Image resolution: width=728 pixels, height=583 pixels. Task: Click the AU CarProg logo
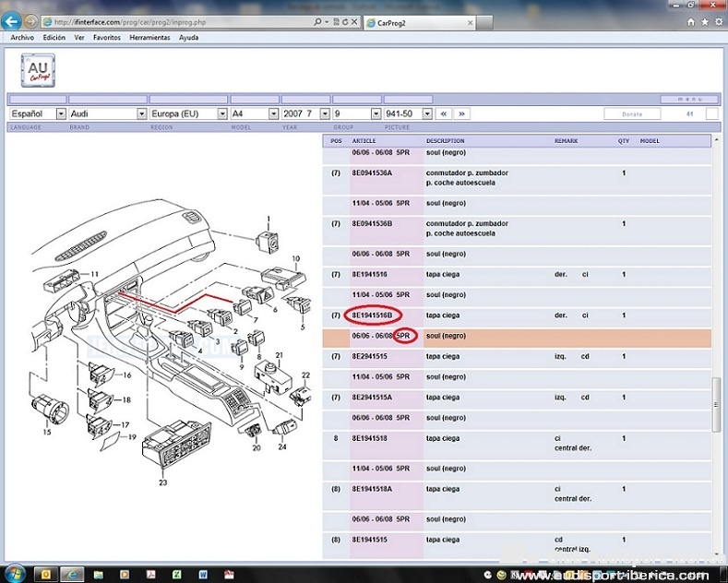tap(38, 70)
